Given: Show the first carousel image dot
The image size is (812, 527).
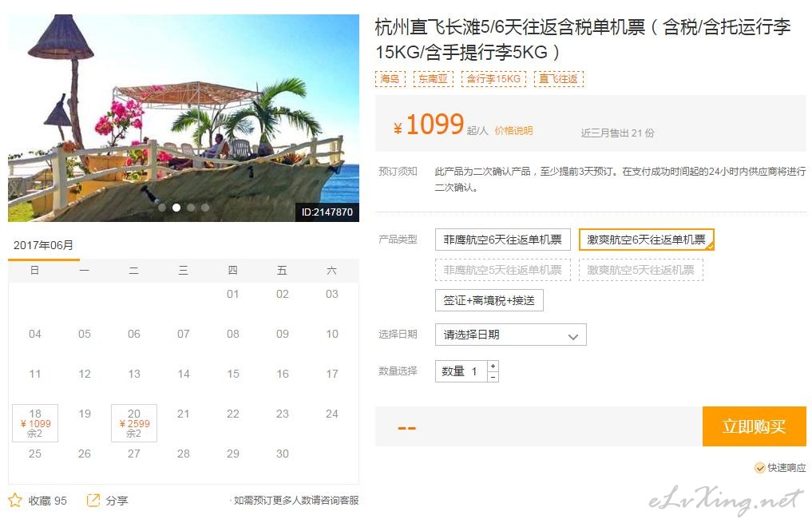Looking at the screenshot, I should 162,208.
